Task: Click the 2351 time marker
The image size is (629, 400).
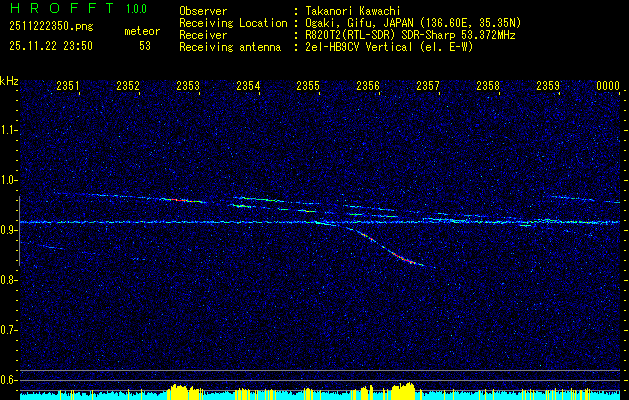Action: 68,86
